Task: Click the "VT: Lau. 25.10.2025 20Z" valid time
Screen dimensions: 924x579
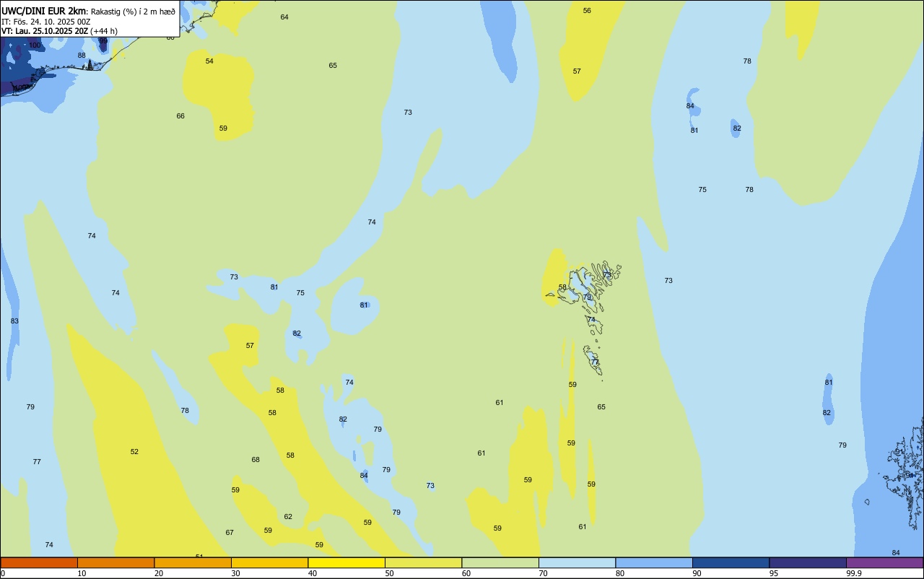Action: (45, 31)
